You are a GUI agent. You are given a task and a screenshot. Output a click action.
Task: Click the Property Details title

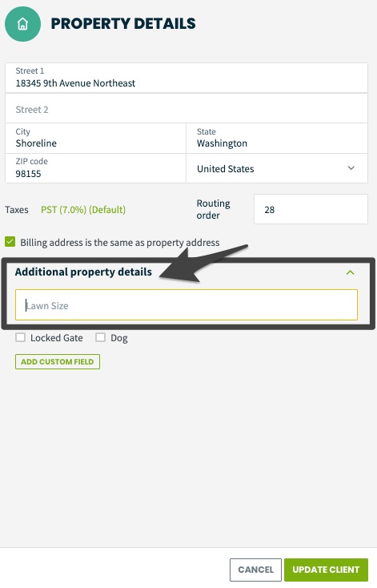tap(123, 23)
